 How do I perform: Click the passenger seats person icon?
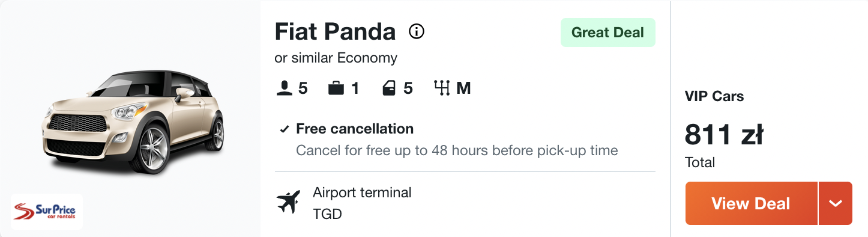284,88
